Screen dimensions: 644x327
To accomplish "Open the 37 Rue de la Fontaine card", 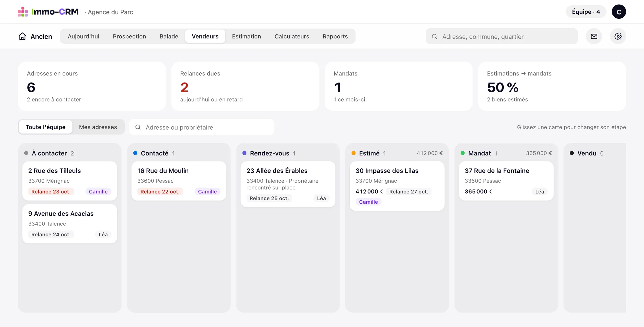I will [x=506, y=181].
